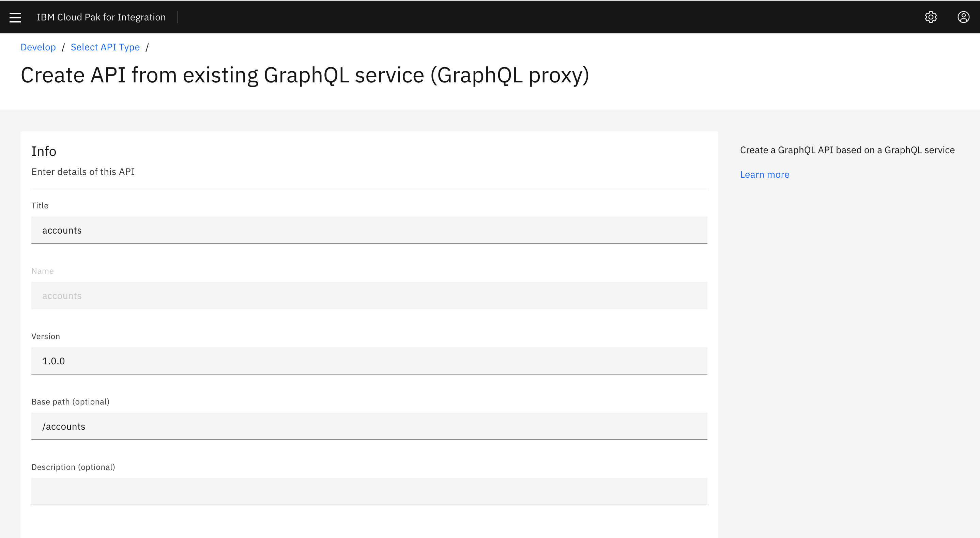The image size is (980, 538).
Task: Navigate to the Develop breadcrumb
Action: point(38,47)
